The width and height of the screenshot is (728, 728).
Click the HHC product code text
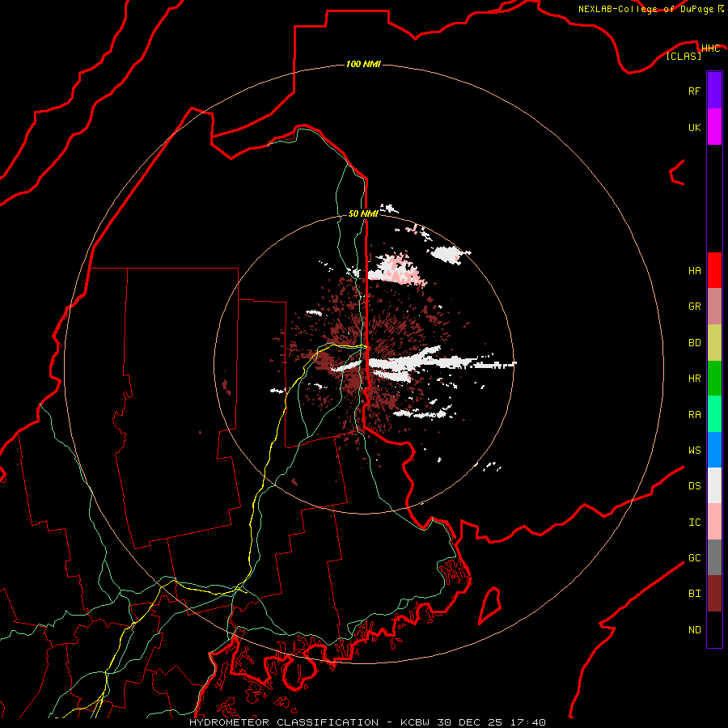tap(710, 49)
